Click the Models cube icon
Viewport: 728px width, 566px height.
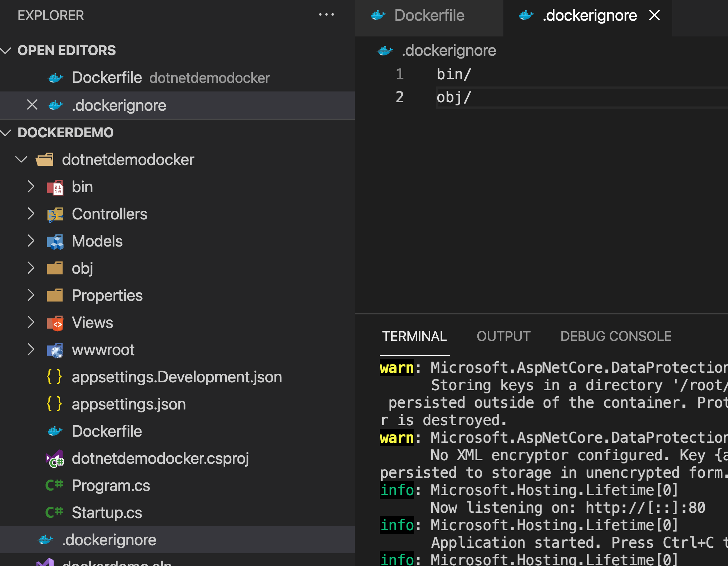55,241
